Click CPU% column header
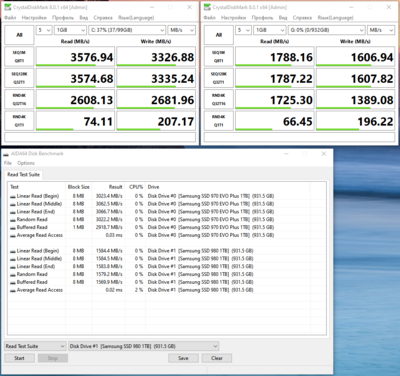Screen dimensions: 400x376 pos(135,187)
